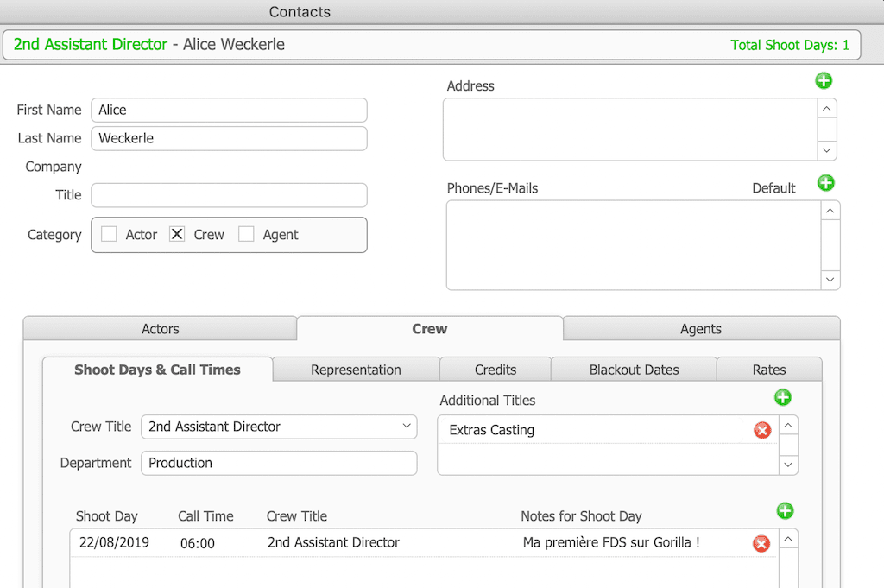Open the Crew Title dropdown
Screen dimensions: 884x588
pyautogui.click(x=407, y=427)
